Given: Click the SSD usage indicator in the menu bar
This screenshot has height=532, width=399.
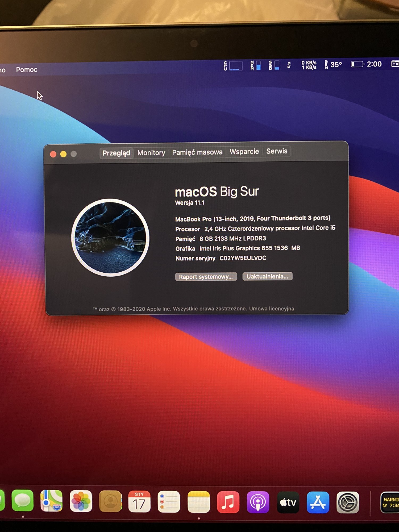Looking at the screenshot, I should (x=274, y=65).
